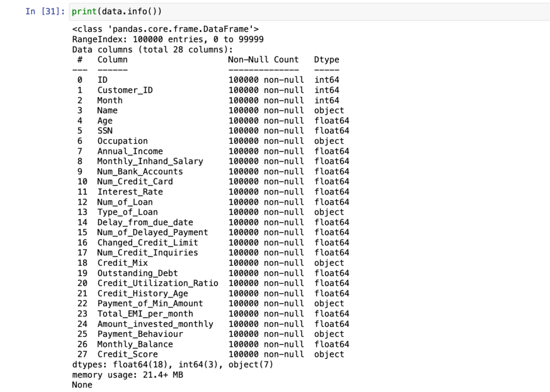Click the 'None' output text
Screen dimensions: 550x392
coord(82,385)
